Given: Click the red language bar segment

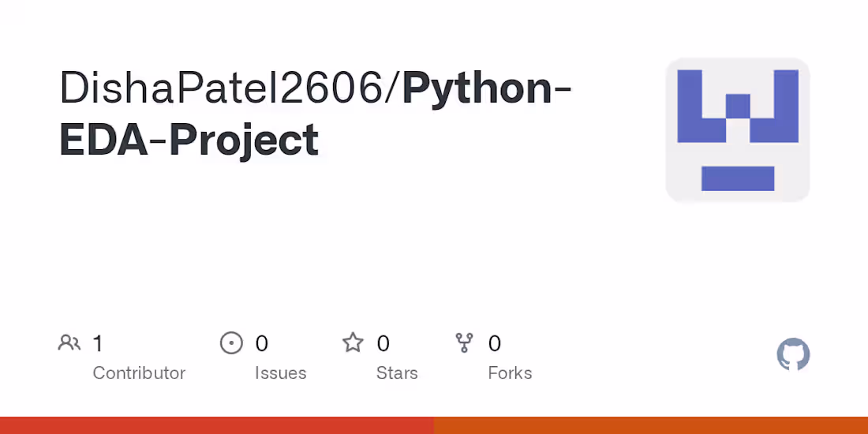Looking at the screenshot, I should tap(217, 425).
